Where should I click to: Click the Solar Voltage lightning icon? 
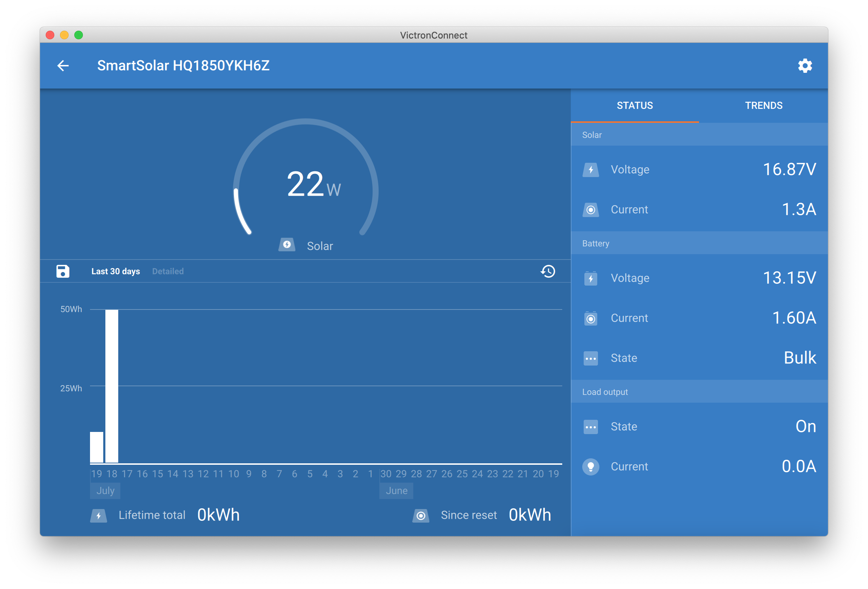590,170
